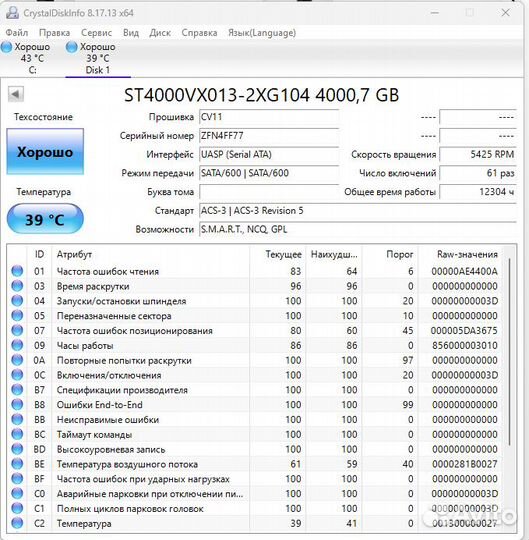529x540 pixels.
Task: Click the SMART list vertical scrollbar
Action: [510, 351]
